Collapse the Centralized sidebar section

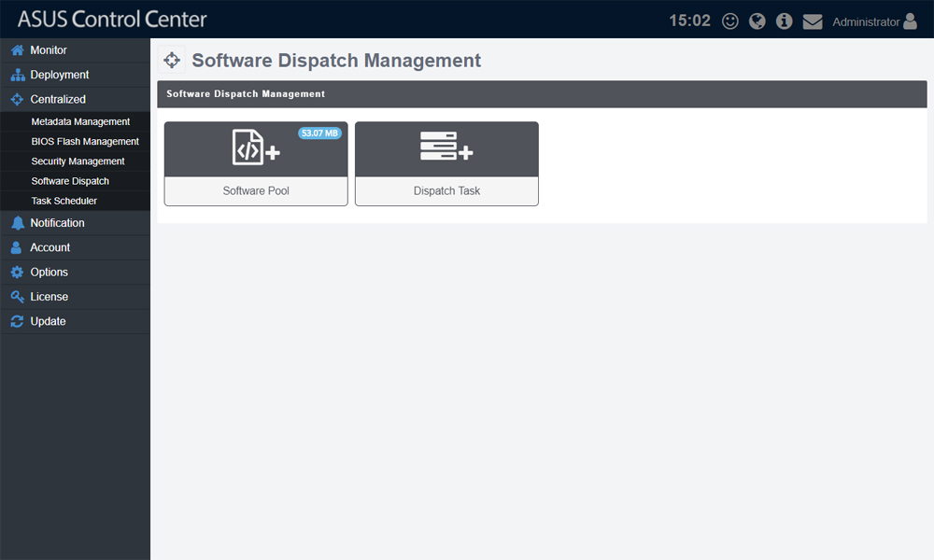tap(58, 99)
